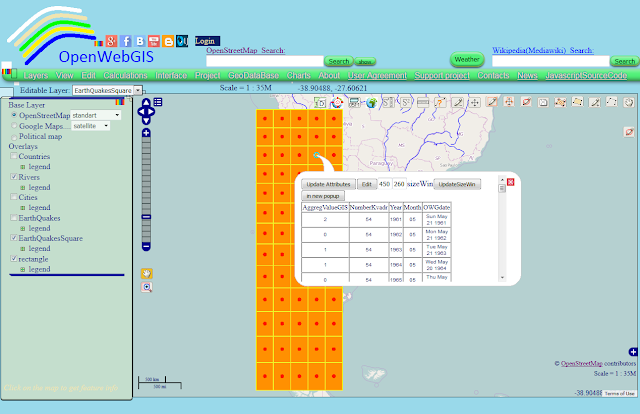Zoom in with the plus button

(x=146, y=133)
